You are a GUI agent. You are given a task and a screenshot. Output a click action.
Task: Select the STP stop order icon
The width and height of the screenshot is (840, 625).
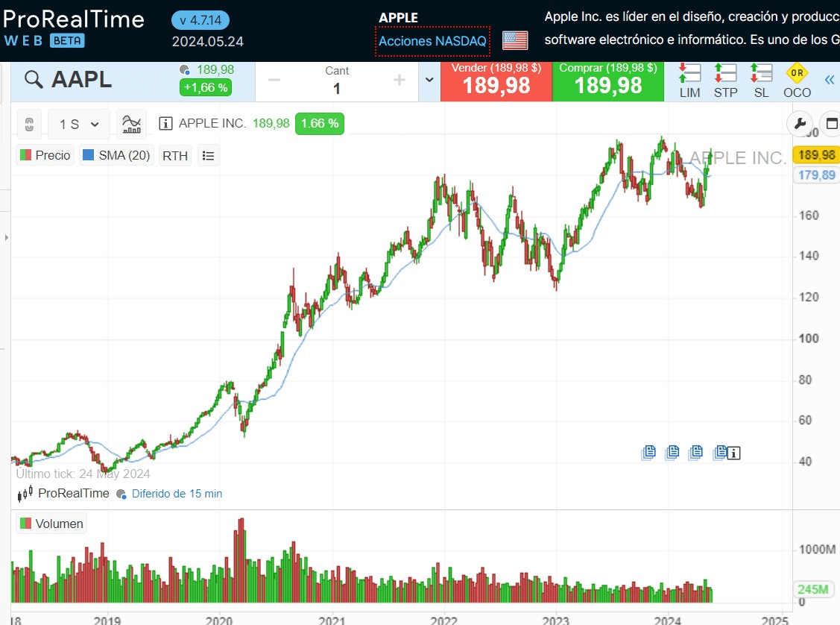click(725, 81)
